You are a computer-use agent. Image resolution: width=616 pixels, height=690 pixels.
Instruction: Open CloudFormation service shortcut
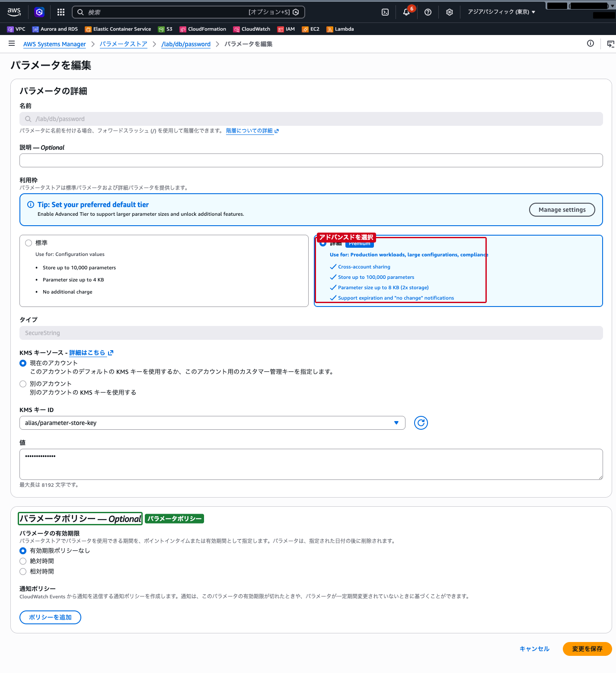pos(203,29)
